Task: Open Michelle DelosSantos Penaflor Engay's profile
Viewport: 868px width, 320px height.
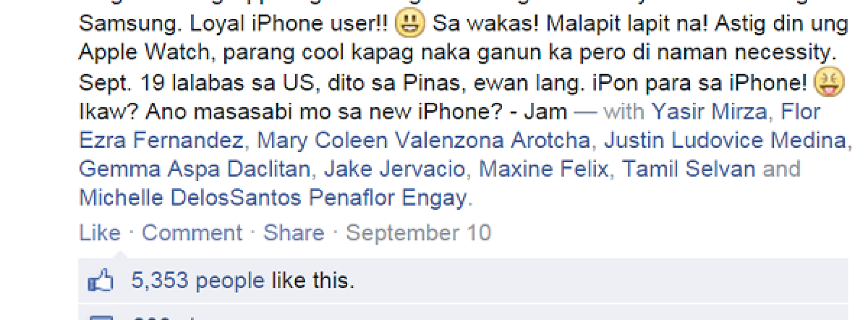Action: 273,197
